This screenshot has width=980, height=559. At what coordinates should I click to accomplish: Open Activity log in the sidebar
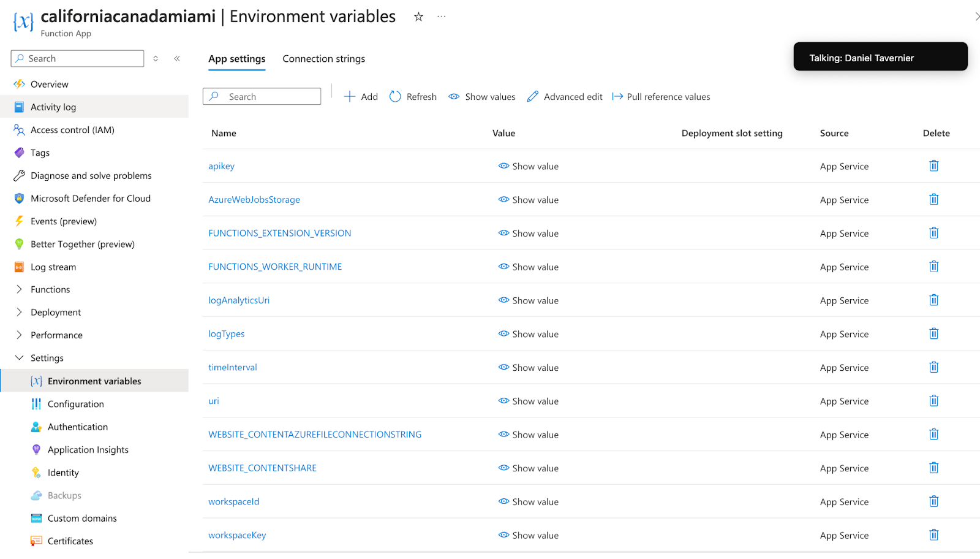pyautogui.click(x=53, y=107)
